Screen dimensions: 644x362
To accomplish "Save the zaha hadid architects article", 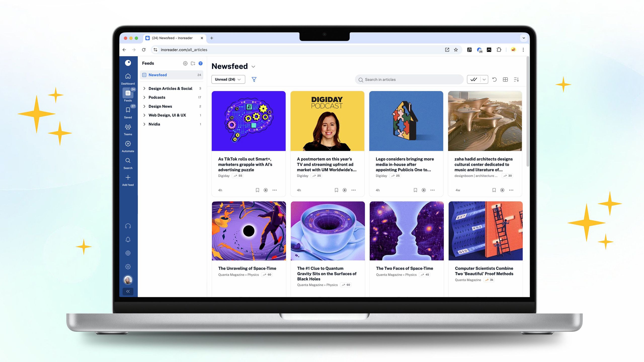I will (x=494, y=190).
